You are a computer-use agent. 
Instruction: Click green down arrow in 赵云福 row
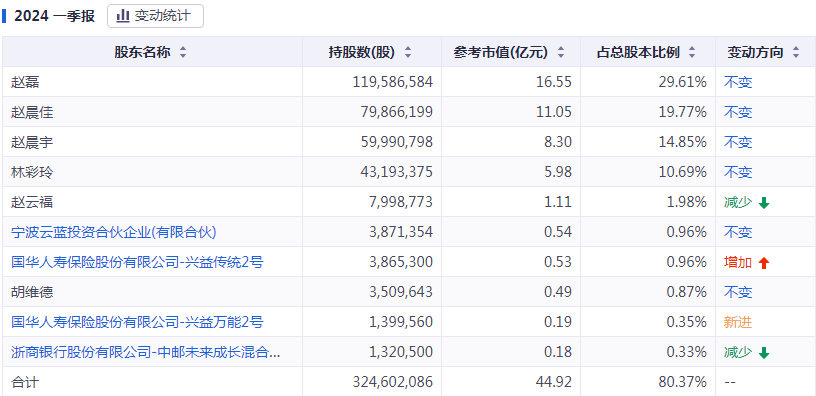[x=763, y=203]
